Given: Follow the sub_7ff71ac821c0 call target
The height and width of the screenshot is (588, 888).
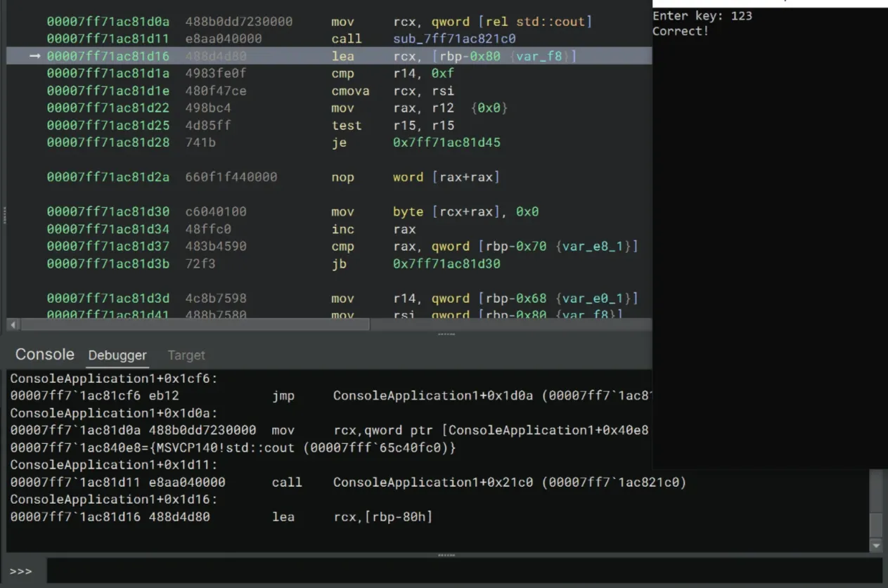Looking at the screenshot, I should pyautogui.click(x=454, y=39).
